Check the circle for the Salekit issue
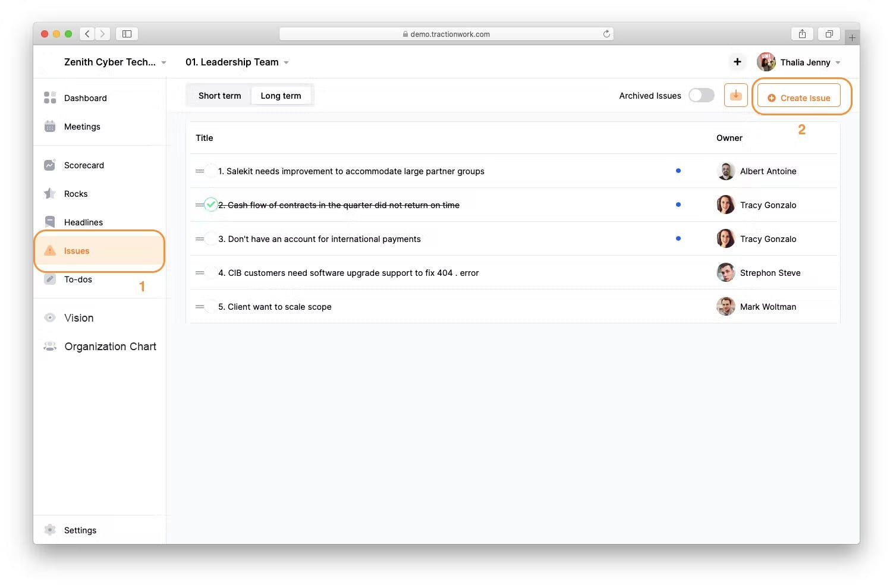This screenshot has height=588, width=893. 211,171
